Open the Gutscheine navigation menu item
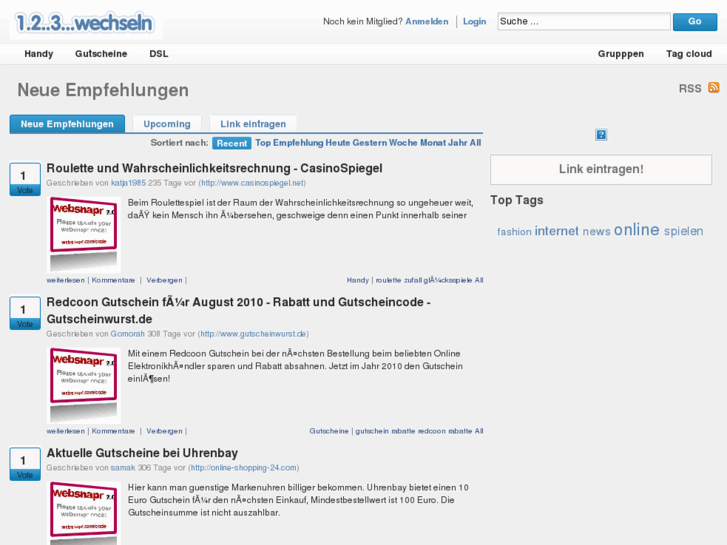Viewport: 727px width, 545px height. point(101,54)
